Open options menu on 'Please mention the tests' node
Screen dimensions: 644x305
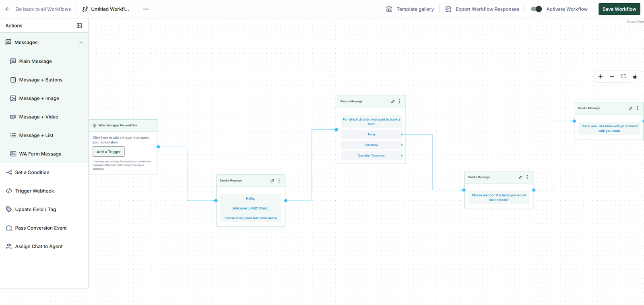527,177
